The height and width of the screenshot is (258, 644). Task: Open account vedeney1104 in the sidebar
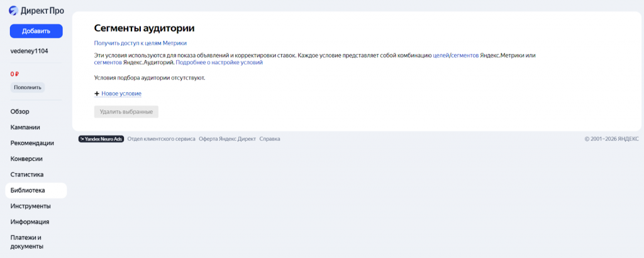point(29,51)
